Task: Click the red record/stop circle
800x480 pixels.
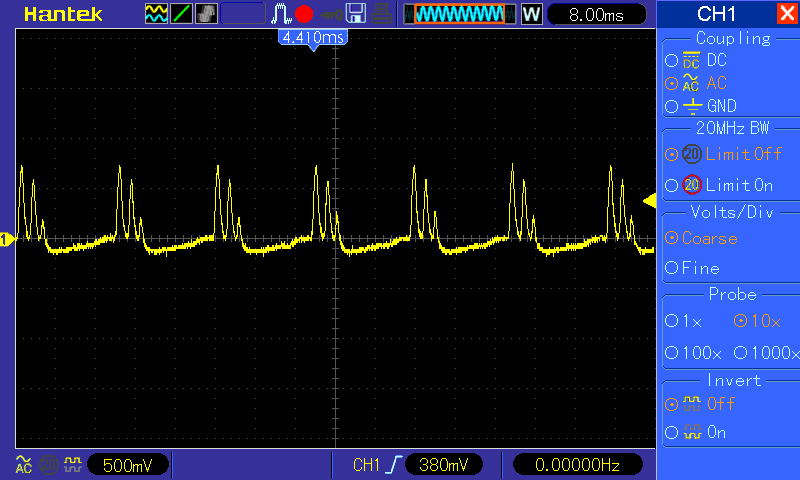Action: click(x=304, y=14)
